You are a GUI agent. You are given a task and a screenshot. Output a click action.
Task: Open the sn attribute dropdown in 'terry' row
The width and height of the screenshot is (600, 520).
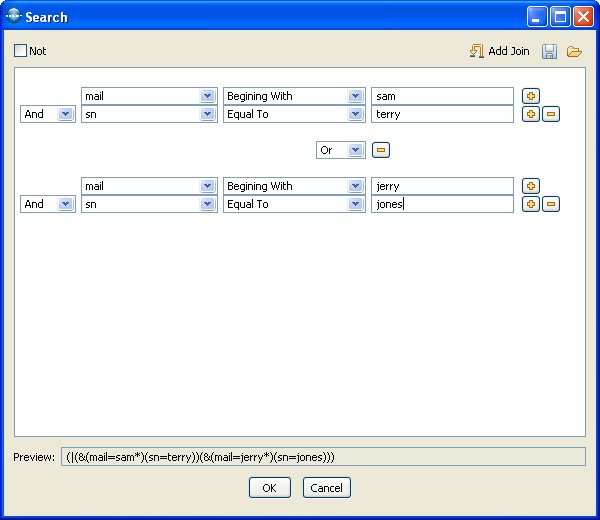coord(207,114)
